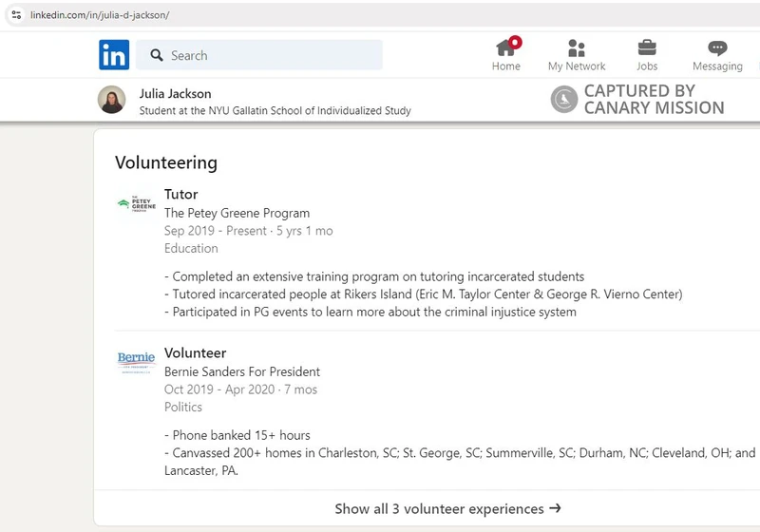
Task: Click the line Canvassed 200+ homes in Charleston
Action: 461,453
